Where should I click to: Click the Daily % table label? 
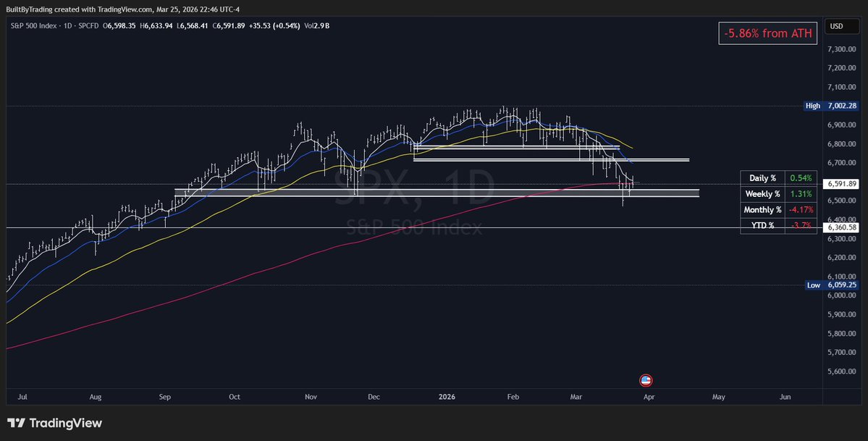pyautogui.click(x=763, y=178)
